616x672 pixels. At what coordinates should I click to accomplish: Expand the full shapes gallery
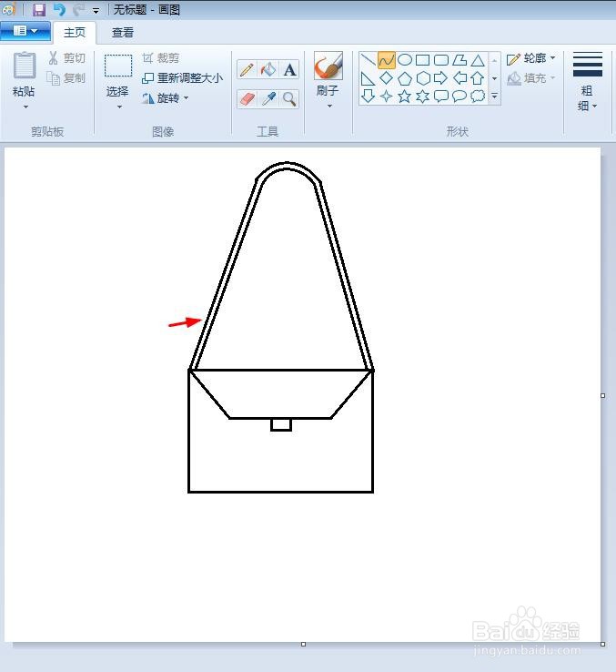[494, 96]
